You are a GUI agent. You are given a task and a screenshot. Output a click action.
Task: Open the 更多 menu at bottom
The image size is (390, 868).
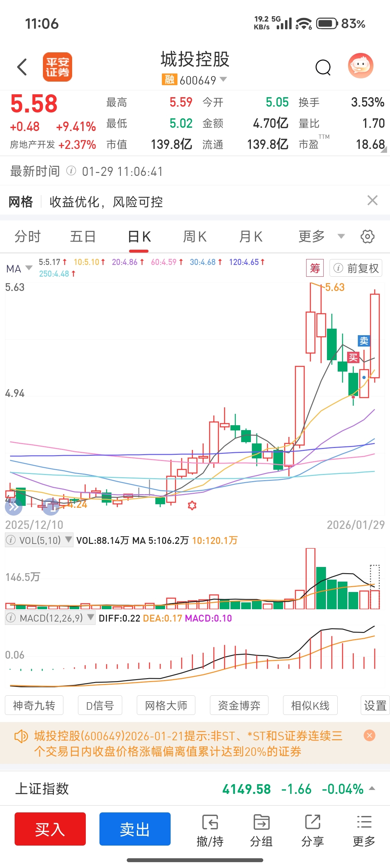(x=364, y=831)
